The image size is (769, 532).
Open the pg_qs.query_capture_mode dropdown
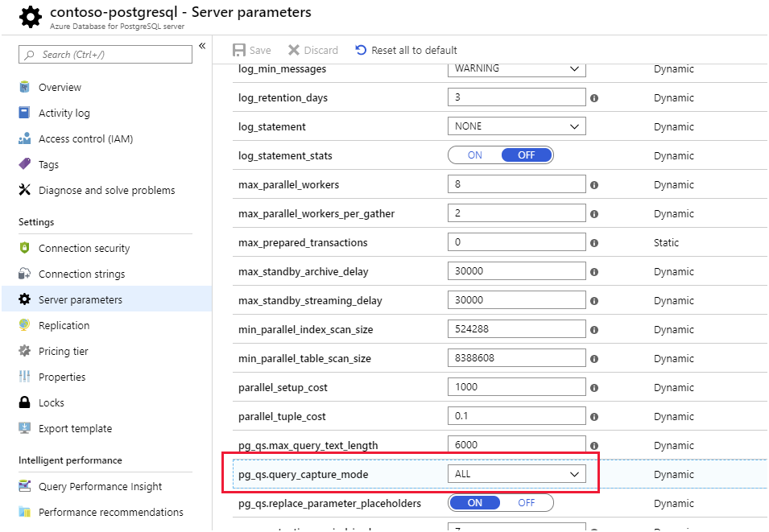(x=516, y=474)
